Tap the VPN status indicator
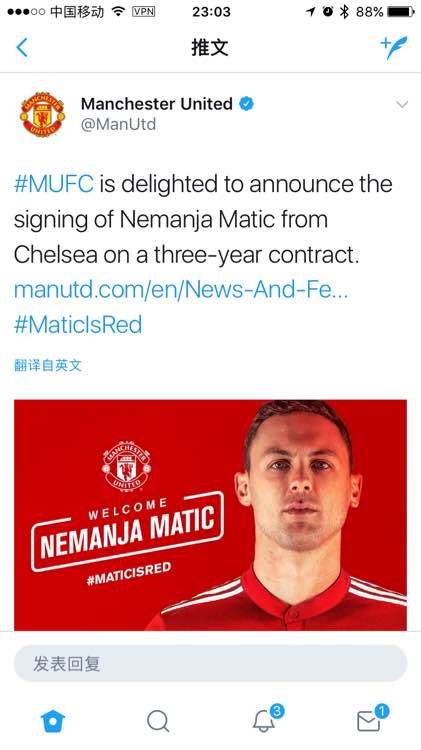 click(143, 11)
